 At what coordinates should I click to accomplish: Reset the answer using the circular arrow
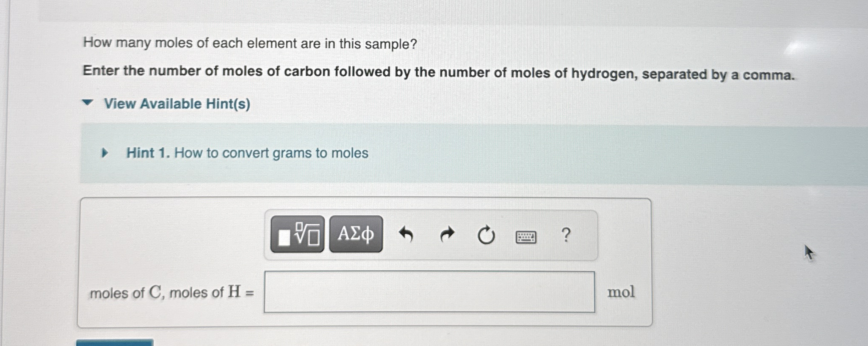(x=486, y=235)
